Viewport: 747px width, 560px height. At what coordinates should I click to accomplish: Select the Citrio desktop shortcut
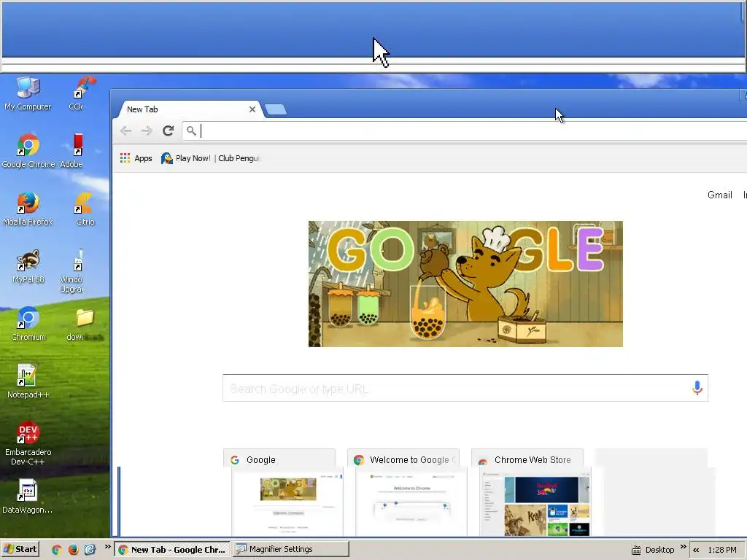click(x=85, y=209)
